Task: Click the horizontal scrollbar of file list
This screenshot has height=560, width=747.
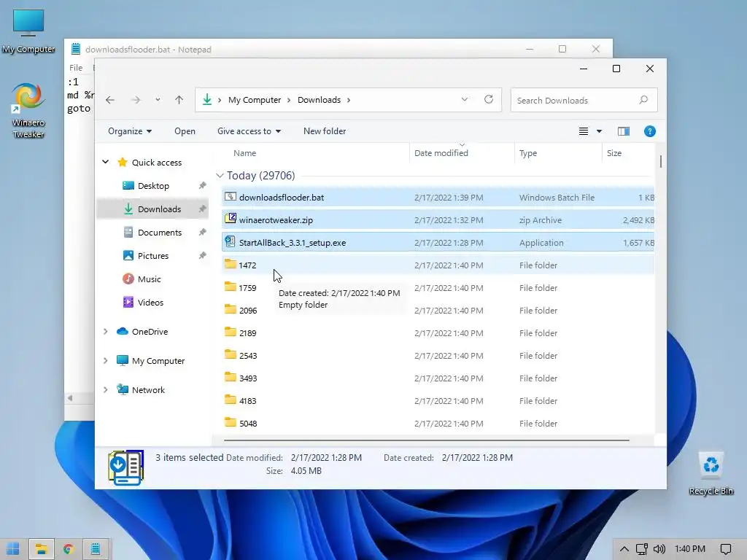Action: (x=426, y=440)
